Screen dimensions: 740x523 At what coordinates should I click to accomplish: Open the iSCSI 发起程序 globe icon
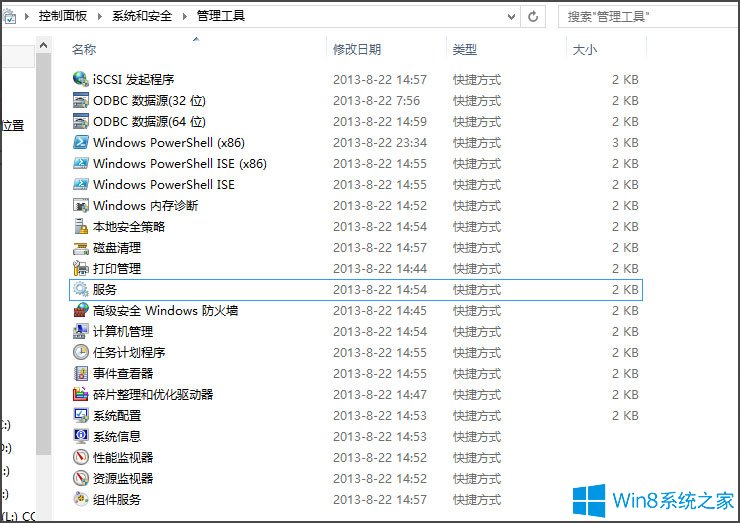pos(81,79)
